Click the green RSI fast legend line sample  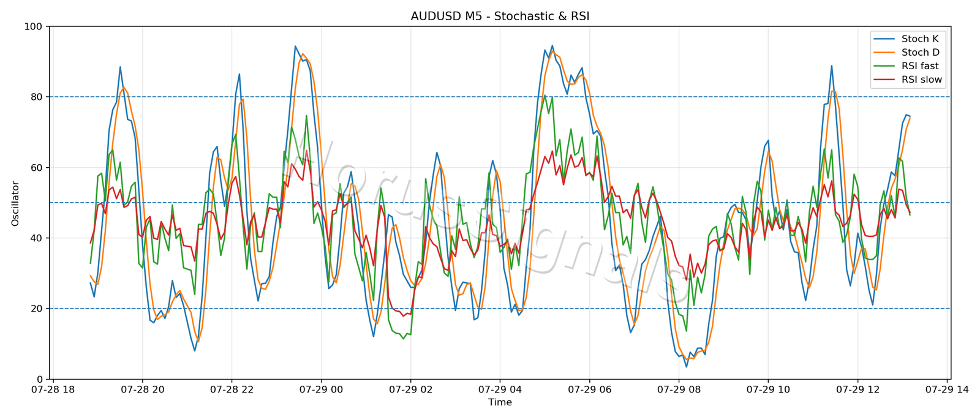883,66
